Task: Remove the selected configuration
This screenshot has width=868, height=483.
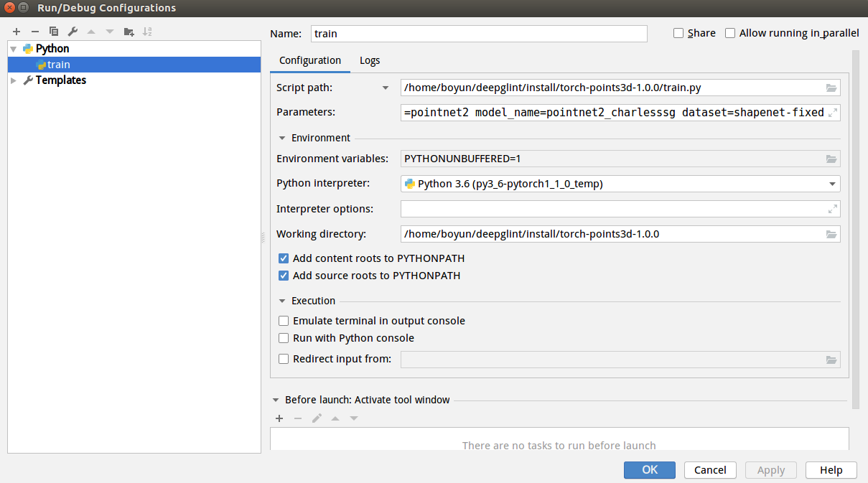Action: click(34, 32)
